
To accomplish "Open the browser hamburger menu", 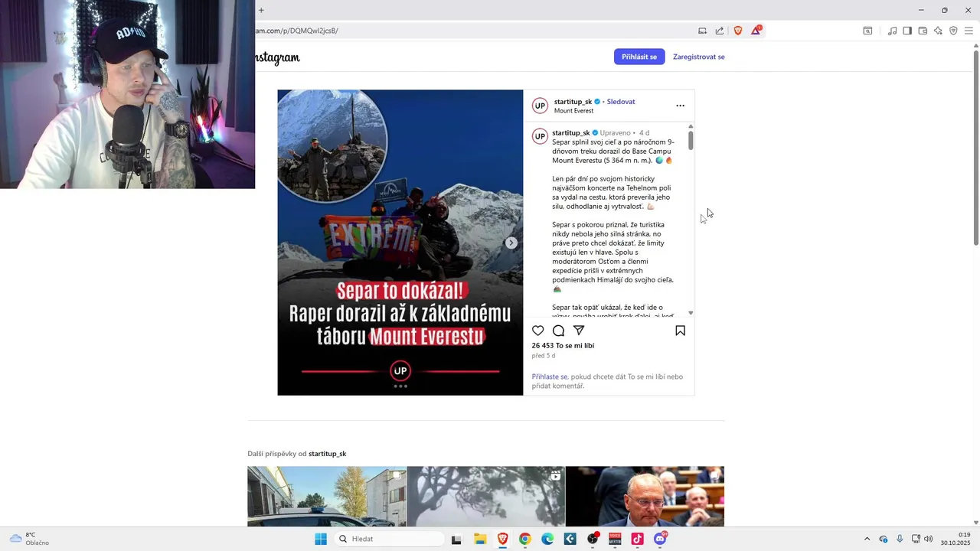I will point(969,31).
